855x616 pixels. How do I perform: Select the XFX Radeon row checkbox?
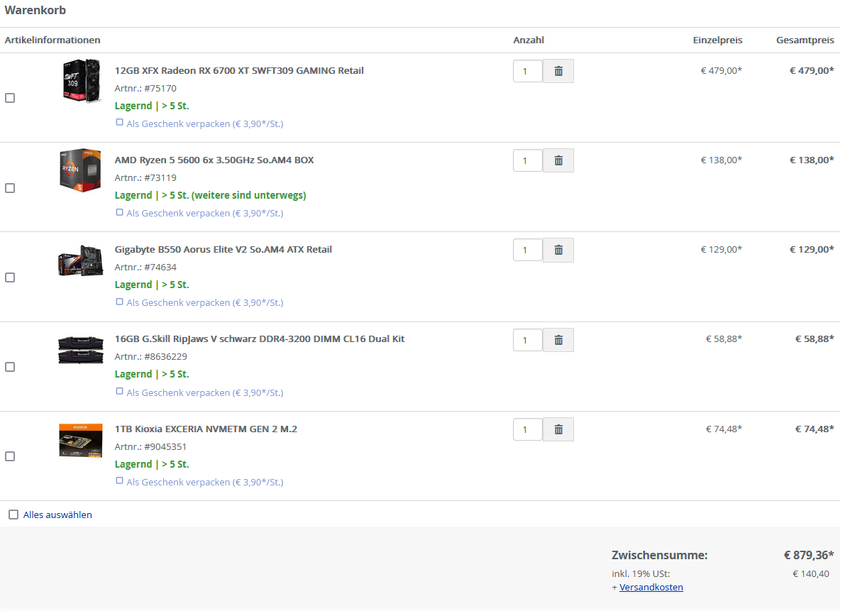10,98
